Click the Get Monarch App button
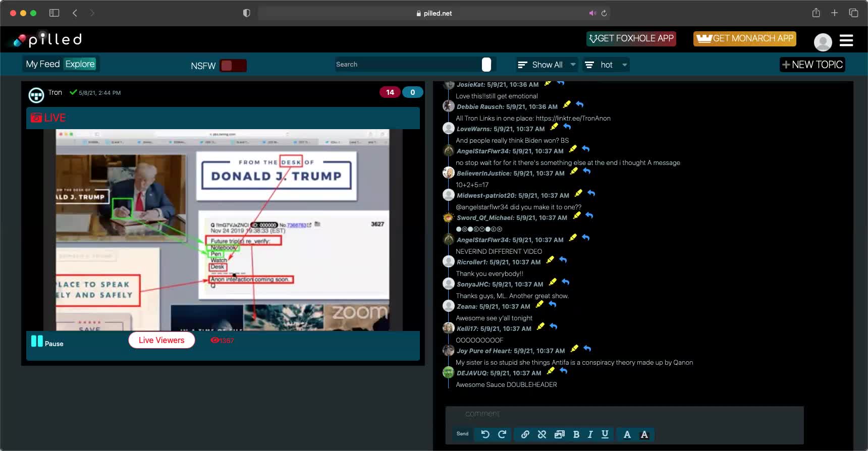Screen dimensions: 868x451 pos(745,39)
